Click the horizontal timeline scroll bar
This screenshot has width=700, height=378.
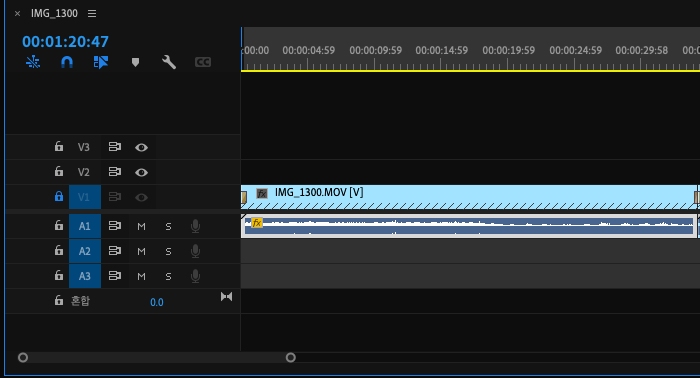[x=157, y=357]
